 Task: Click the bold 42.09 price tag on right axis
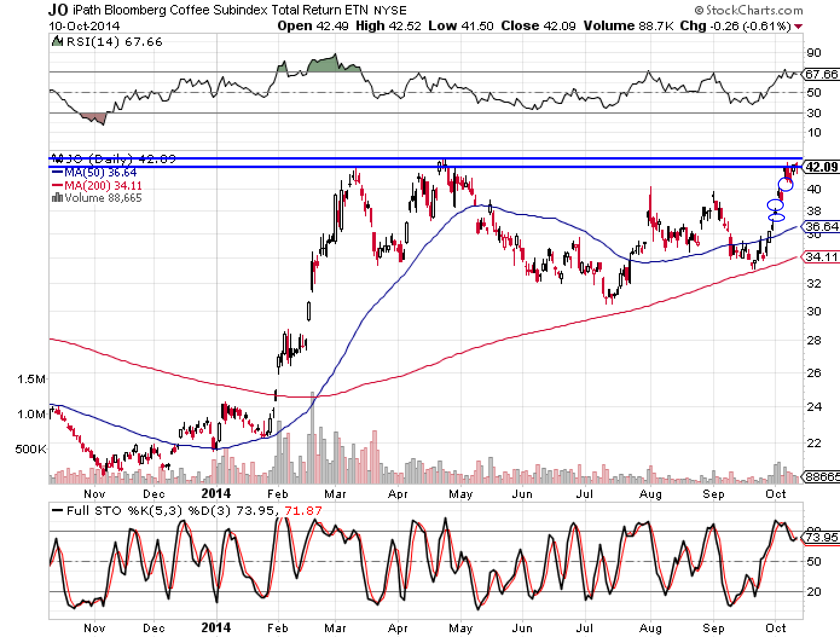pyautogui.click(x=822, y=167)
